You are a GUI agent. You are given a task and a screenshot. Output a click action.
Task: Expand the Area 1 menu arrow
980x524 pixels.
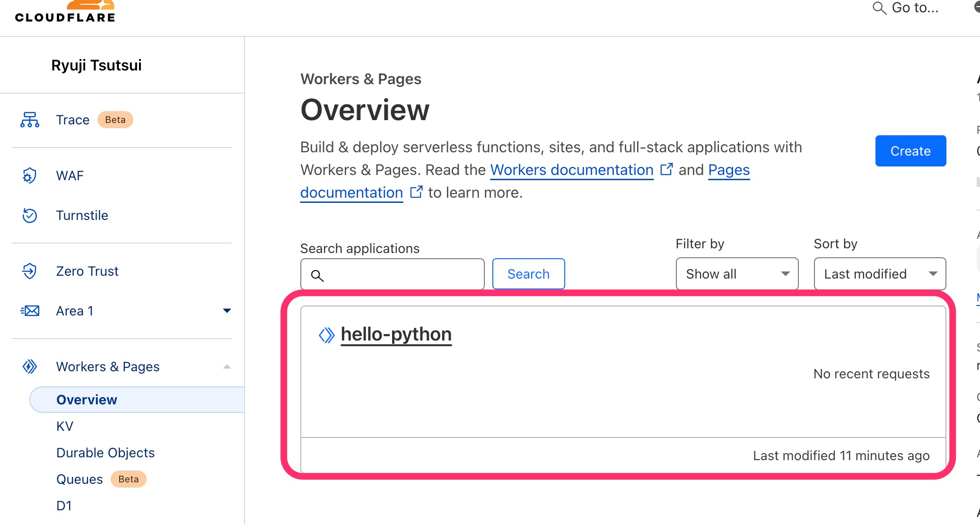tap(227, 311)
